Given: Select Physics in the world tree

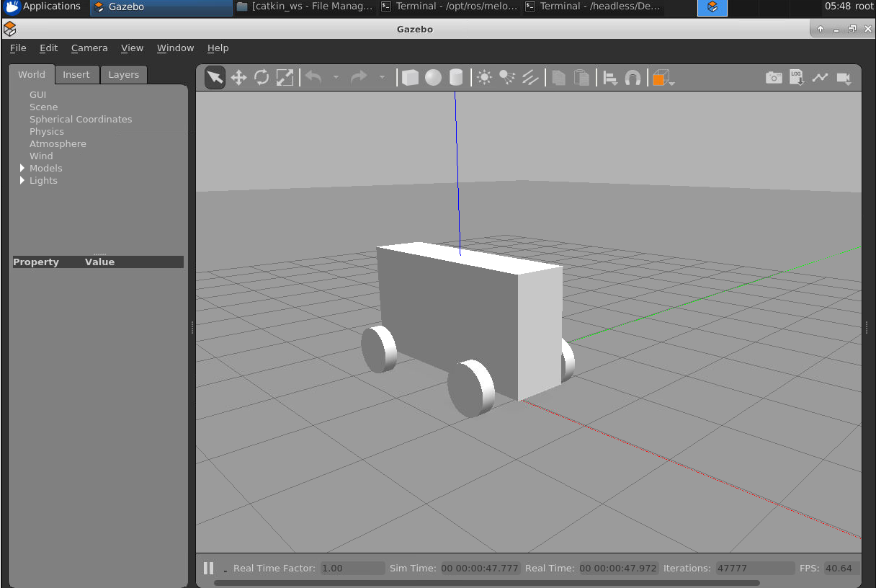Looking at the screenshot, I should tap(47, 131).
